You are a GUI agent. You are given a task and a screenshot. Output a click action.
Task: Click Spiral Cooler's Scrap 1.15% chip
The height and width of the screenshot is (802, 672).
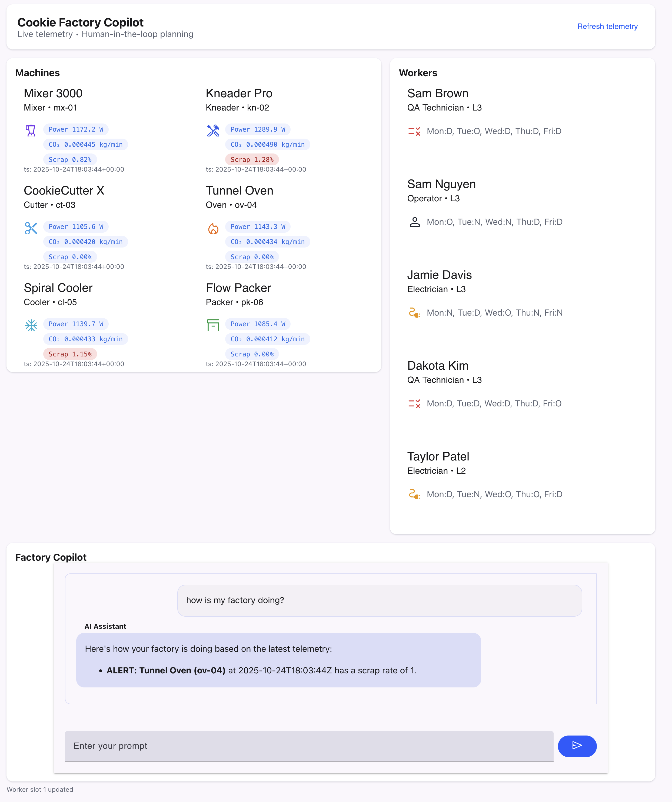(70, 354)
